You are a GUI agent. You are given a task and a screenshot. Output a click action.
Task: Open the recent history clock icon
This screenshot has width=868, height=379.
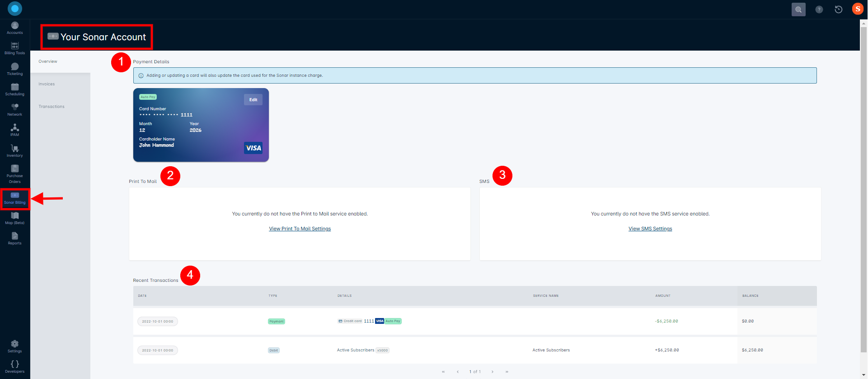pyautogui.click(x=839, y=9)
